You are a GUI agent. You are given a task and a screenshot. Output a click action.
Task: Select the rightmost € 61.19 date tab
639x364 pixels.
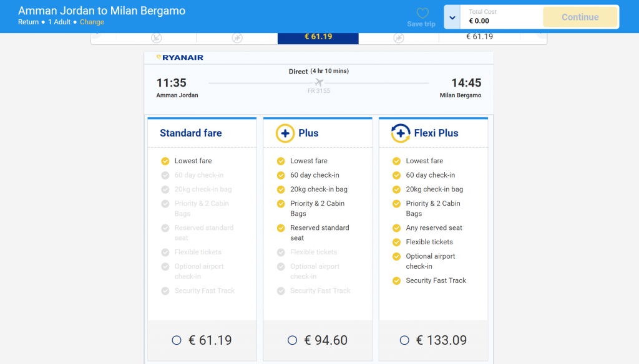tap(479, 37)
